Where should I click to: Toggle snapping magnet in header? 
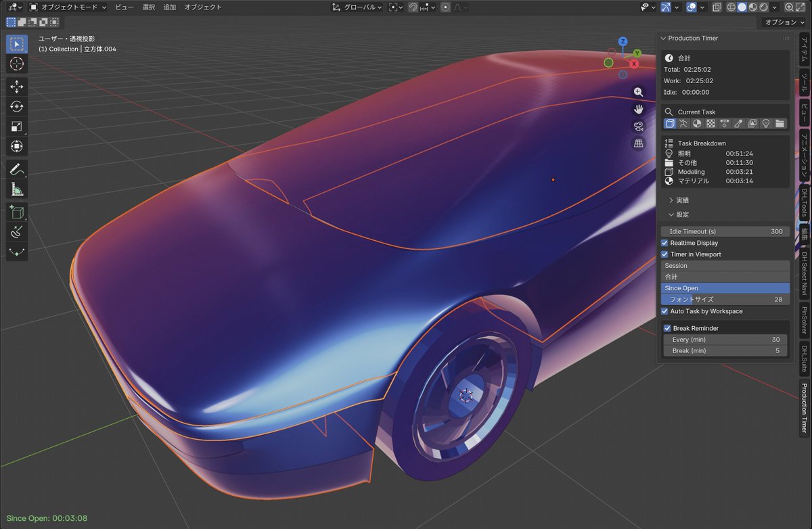point(413,7)
